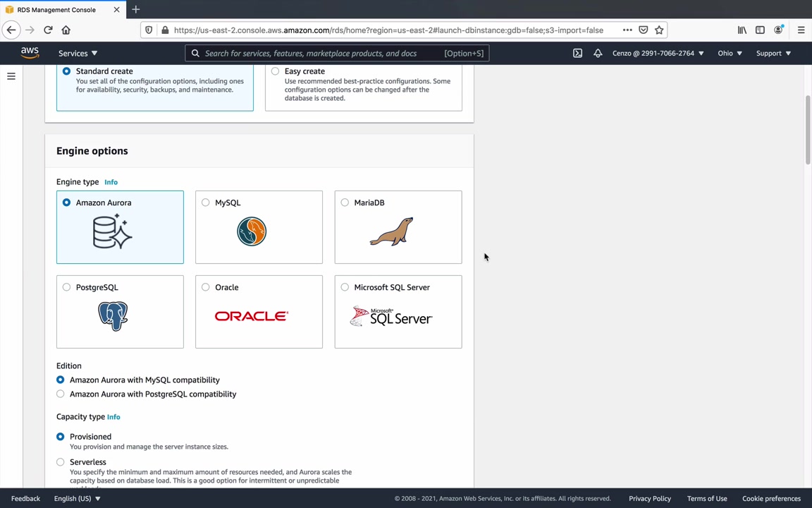Open the Privacy Policy link

(649, 498)
